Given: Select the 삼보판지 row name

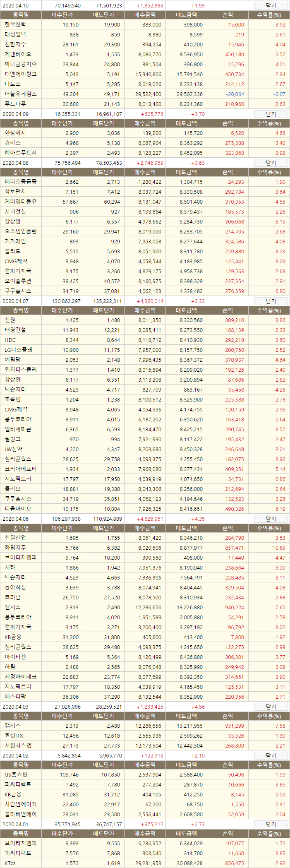Looking at the screenshot, I should tap(15, 192).
